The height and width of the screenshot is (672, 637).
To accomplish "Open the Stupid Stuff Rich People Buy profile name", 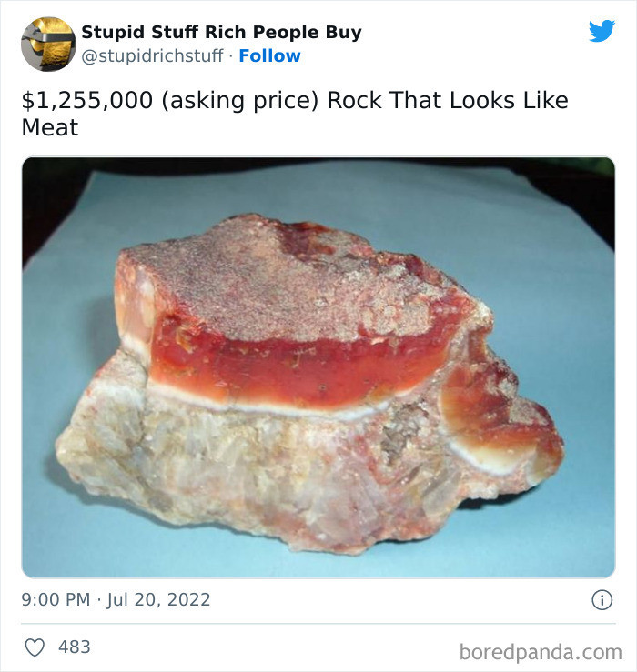I will [221, 32].
